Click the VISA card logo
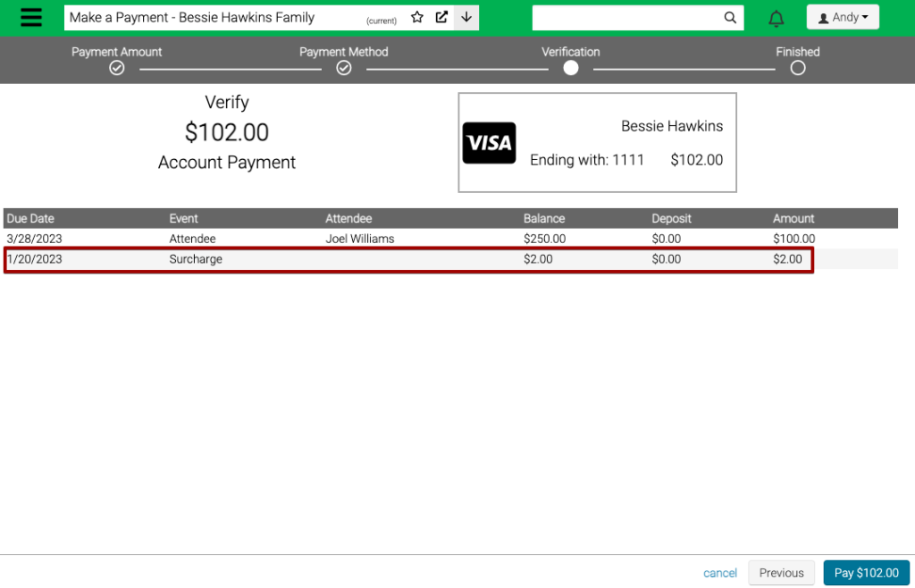This screenshot has width=915, height=588. pyautogui.click(x=489, y=143)
